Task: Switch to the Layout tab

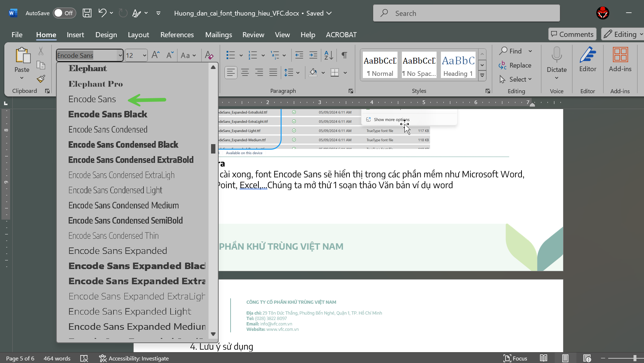Action: click(138, 35)
